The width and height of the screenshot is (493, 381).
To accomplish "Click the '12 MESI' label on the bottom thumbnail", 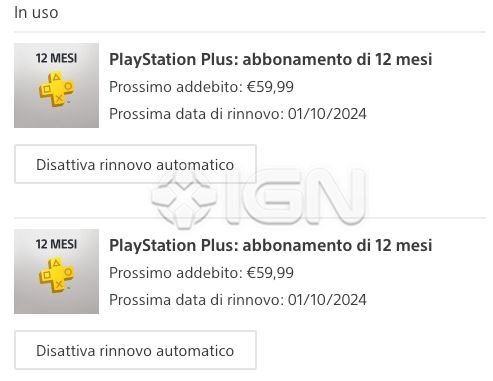I will (56, 244).
